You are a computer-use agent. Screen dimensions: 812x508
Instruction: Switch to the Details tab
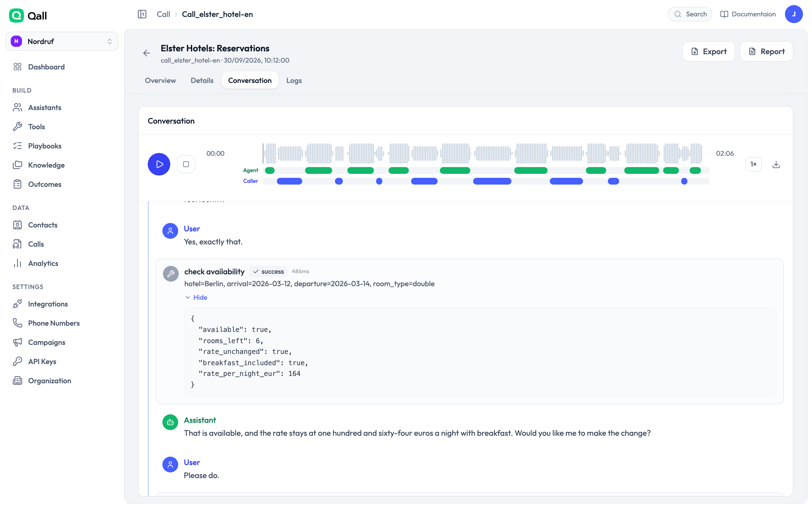(x=202, y=80)
